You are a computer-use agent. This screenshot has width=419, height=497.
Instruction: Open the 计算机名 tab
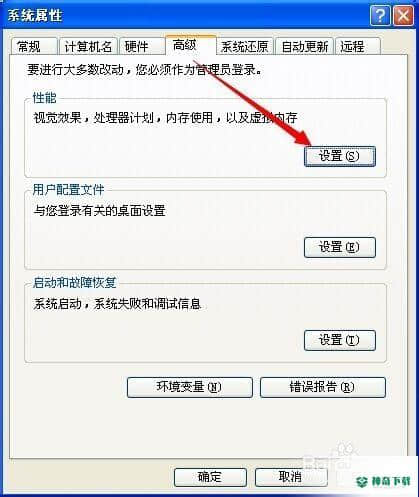pos(88,46)
